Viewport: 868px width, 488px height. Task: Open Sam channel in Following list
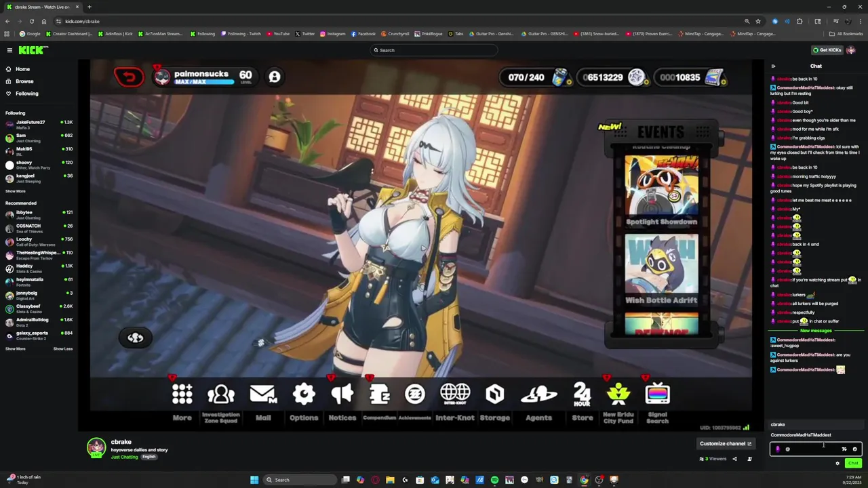[39, 138]
